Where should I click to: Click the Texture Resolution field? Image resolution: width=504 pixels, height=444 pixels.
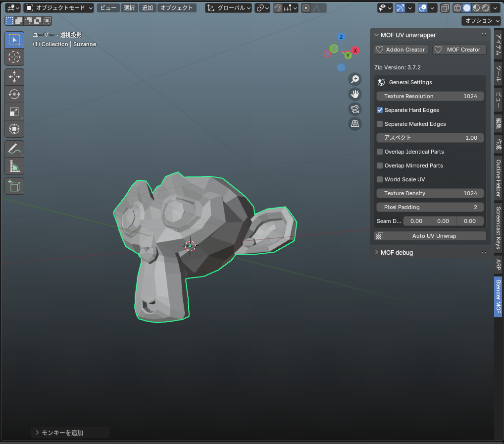point(430,96)
